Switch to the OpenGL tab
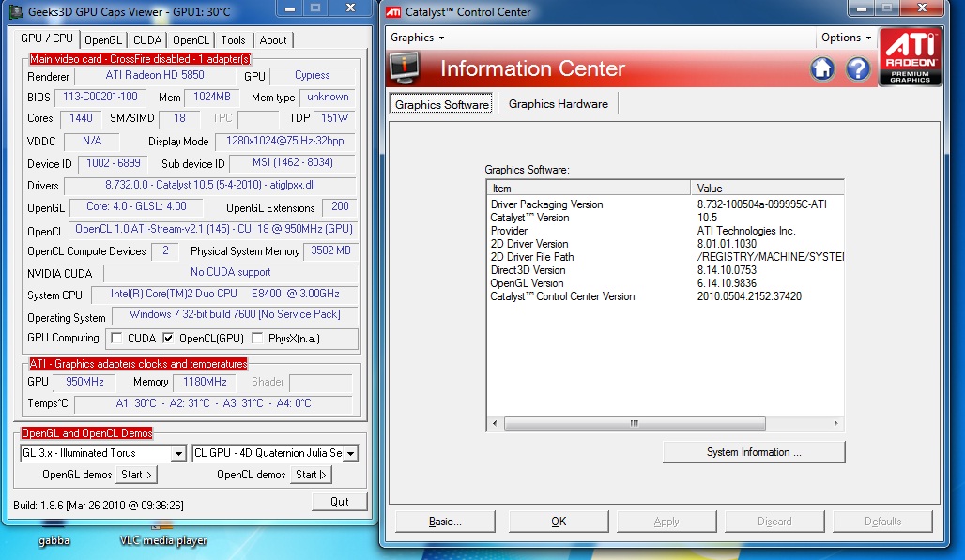This screenshot has height=560, width=965. tap(103, 40)
